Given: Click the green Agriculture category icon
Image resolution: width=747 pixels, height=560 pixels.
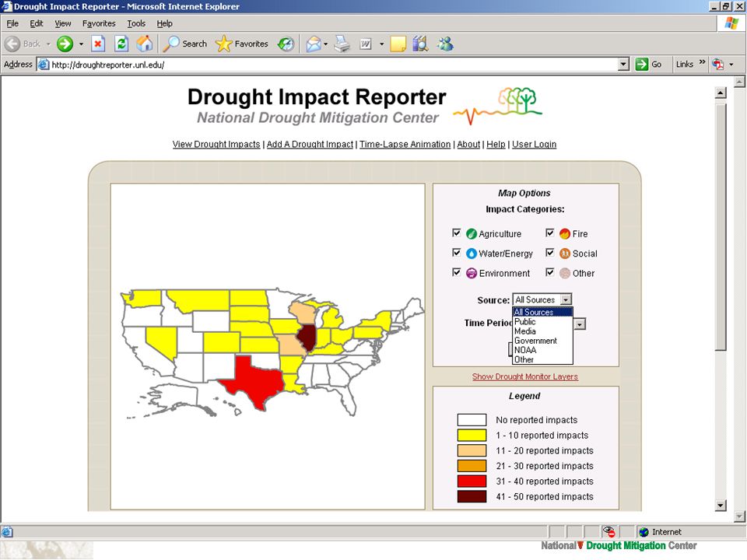Looking at the screenshot, I should 472,234.
